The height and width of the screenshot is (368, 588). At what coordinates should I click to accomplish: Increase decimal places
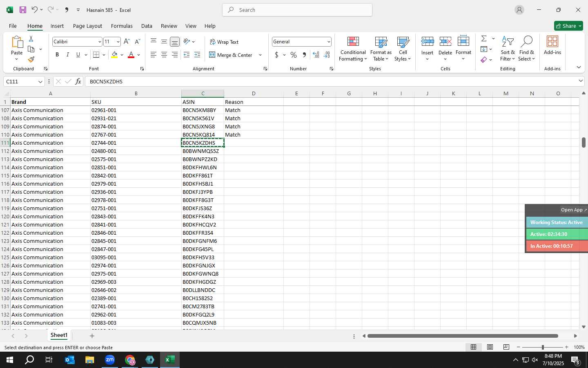click(316, 55)
